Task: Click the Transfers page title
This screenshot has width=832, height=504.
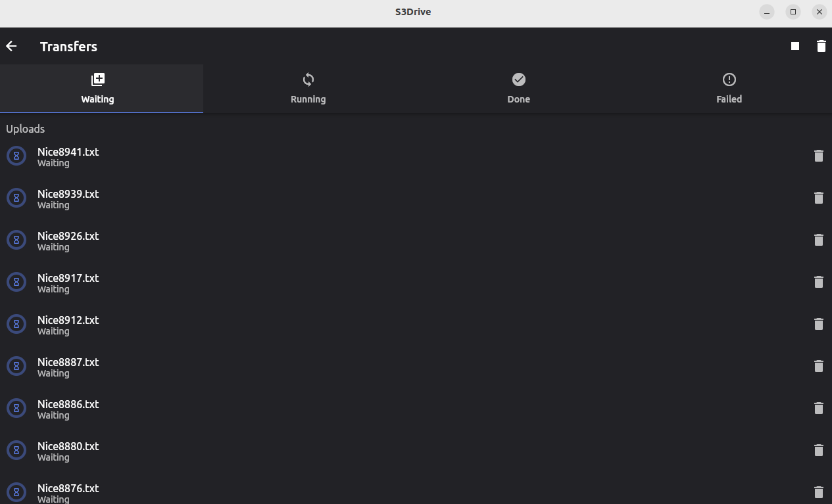Action: [x=68, y=47]
